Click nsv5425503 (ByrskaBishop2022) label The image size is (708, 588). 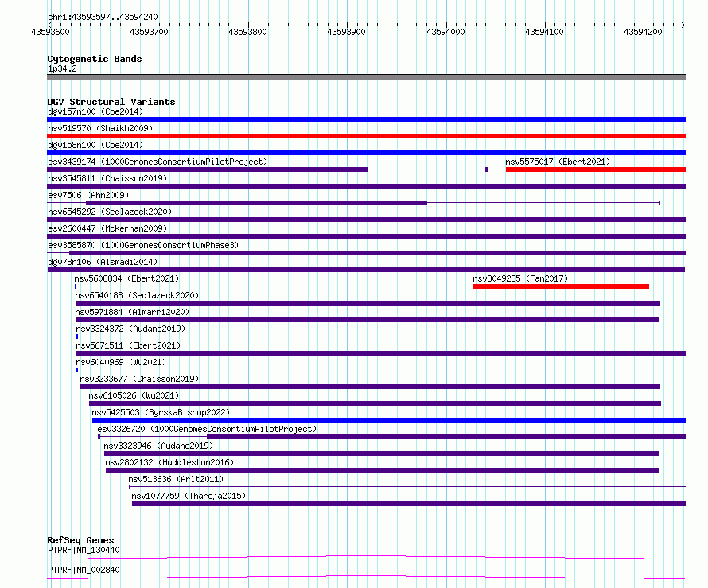pos(161,412)
